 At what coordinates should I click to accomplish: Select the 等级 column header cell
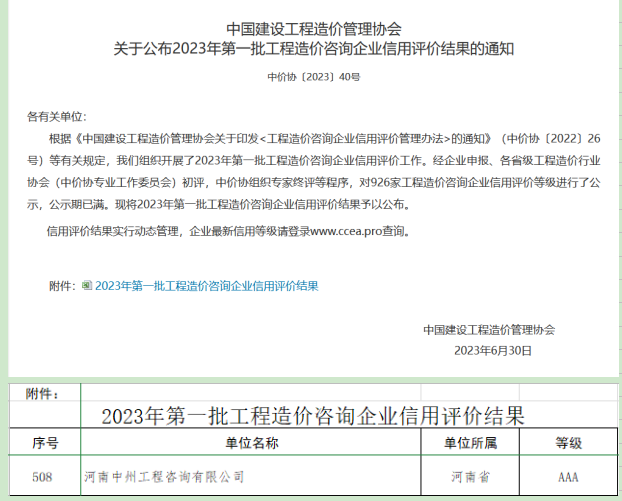point(568,442)
